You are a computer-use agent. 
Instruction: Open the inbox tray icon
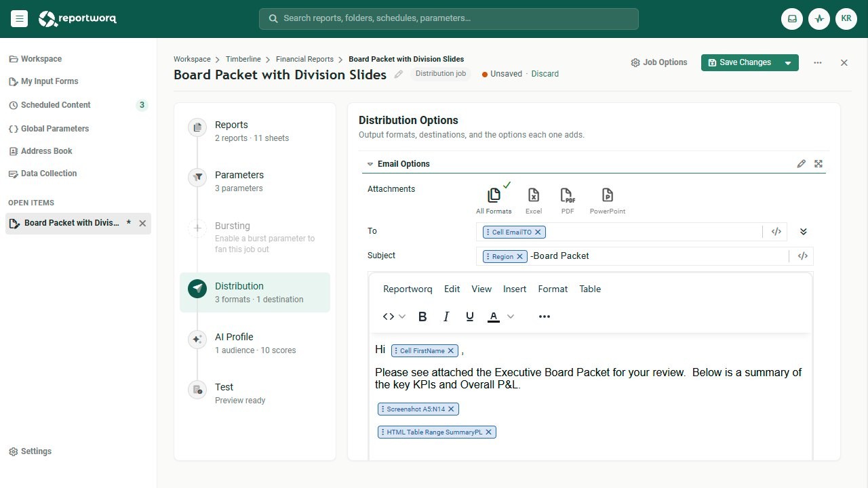792,19
